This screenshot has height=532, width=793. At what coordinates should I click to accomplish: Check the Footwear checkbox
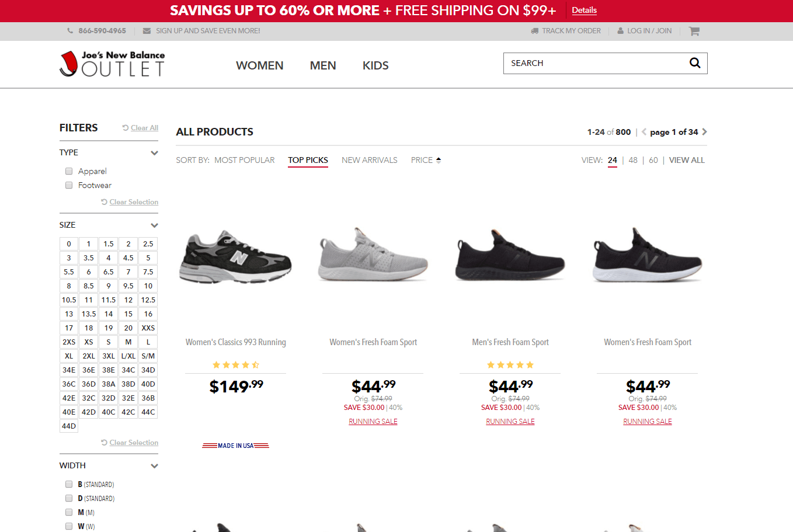(69, 185)
